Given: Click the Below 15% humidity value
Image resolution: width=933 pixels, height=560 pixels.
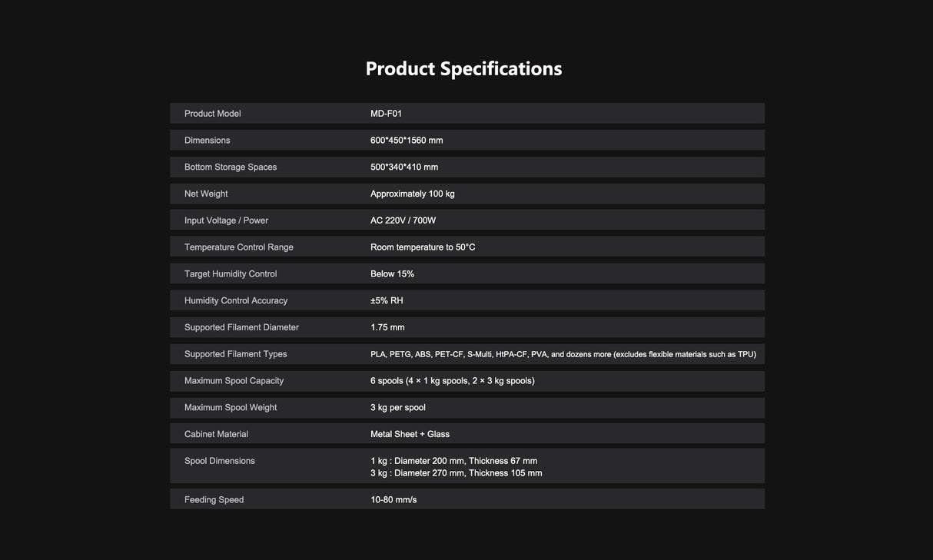Looking at the screenshot, I should pyautogui.click(x=393, y=274).
